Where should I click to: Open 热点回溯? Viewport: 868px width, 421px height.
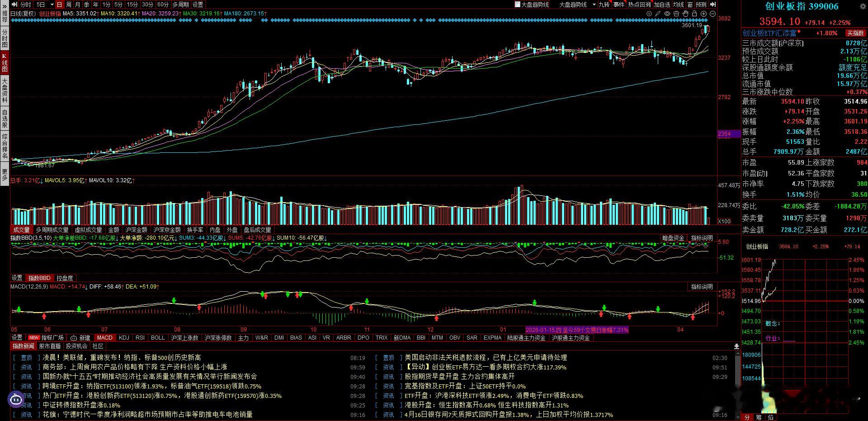tap(640, 5)
